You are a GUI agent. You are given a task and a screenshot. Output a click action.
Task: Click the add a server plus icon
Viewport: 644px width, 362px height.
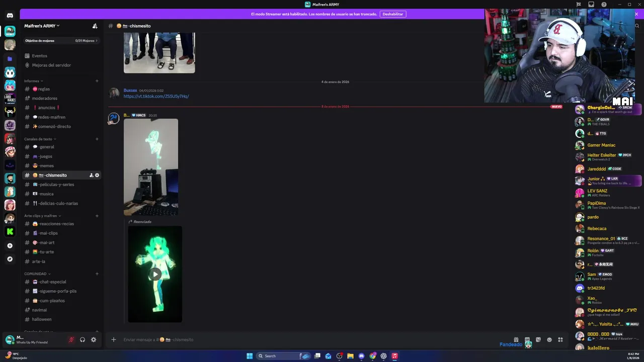[10, 245]
